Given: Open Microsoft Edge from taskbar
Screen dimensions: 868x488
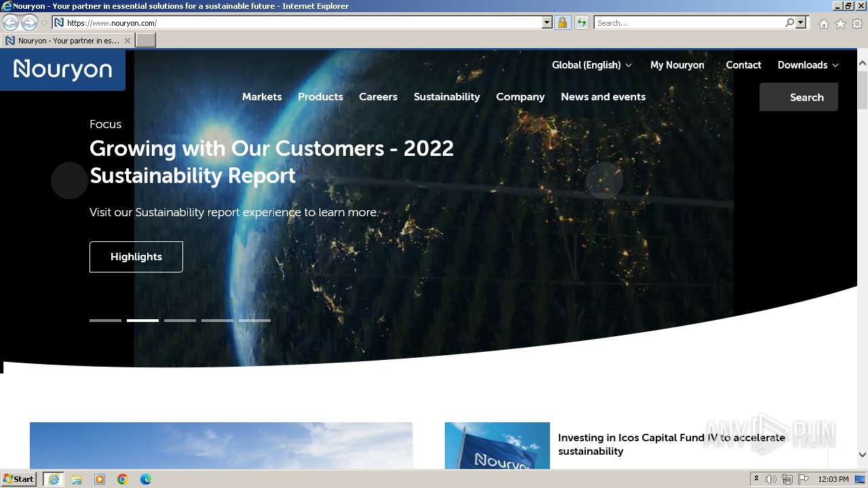Looking at the screenshot, I should click(146, 479).
